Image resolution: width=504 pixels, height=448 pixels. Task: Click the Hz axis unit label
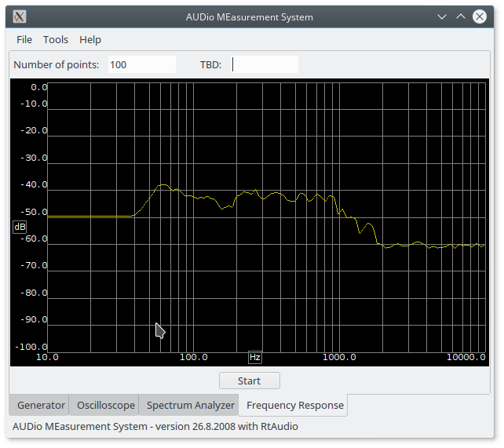click(x=255, y=357)
